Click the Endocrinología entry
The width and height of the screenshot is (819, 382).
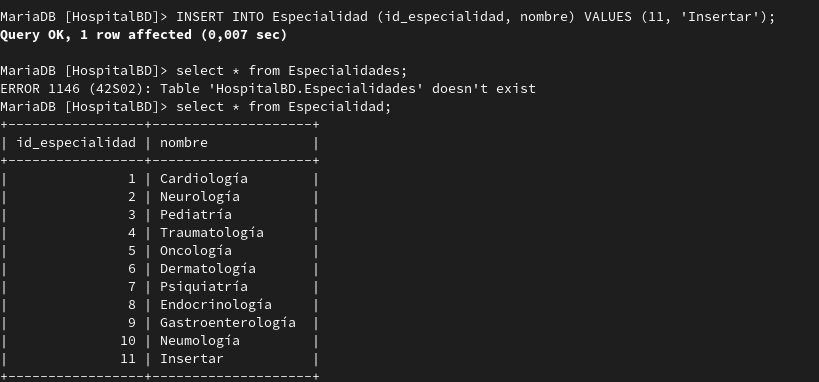point(216,305)
